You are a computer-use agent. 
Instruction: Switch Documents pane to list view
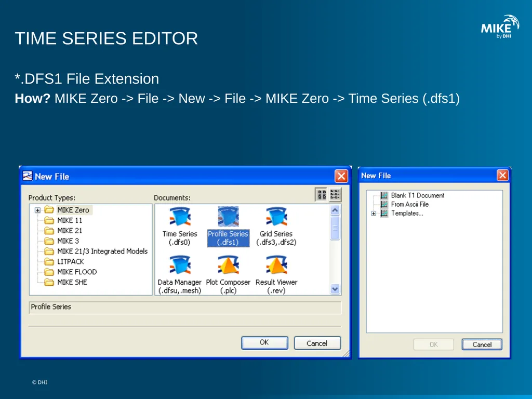click(335, 194)
